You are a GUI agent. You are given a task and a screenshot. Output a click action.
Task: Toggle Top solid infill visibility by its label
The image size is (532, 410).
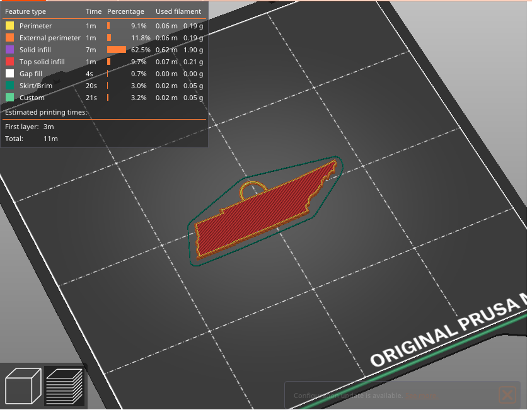click(x=42, y=62)
